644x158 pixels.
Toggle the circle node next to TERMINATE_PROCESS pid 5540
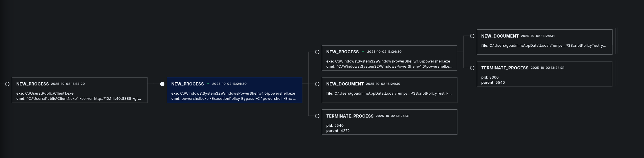point(317,116)
